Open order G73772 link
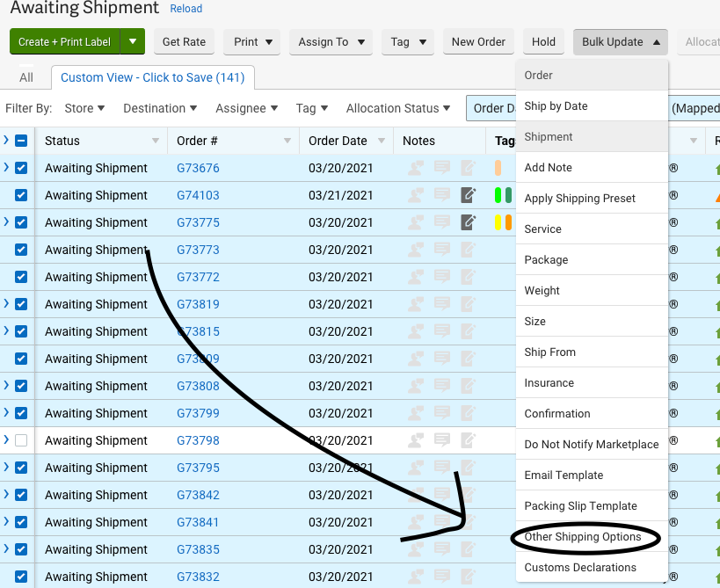The width and height of the screenshot is (720, 588). pos(198,277)
